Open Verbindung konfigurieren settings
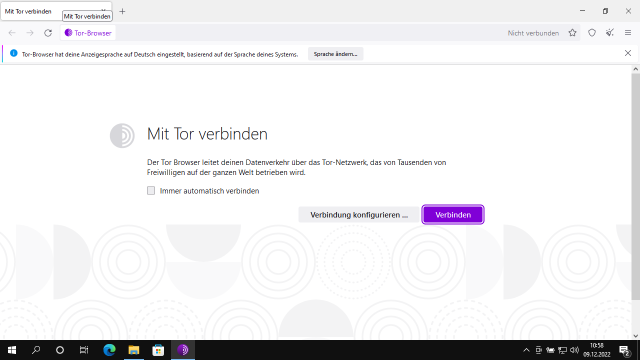Image resolution: width=640 pixels, height=360 pixels. pyautogui.click(x=359, y=215)
